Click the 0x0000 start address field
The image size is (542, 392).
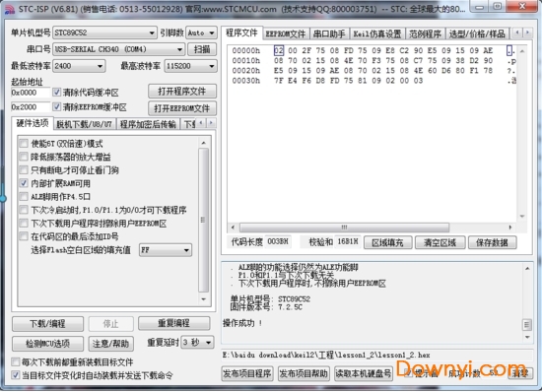click(x=31, y=93)
